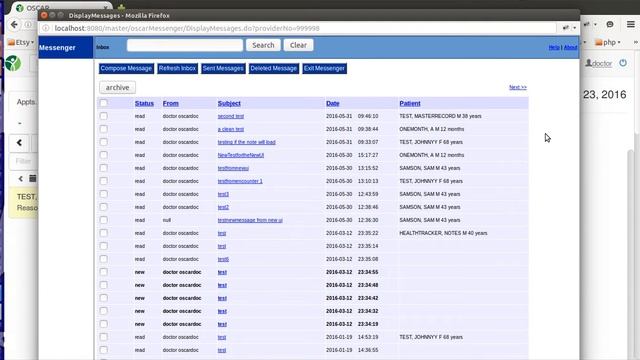Click the Refresh Inbox button
Viewport: 640px width, 360px height.
click(178, 69)
